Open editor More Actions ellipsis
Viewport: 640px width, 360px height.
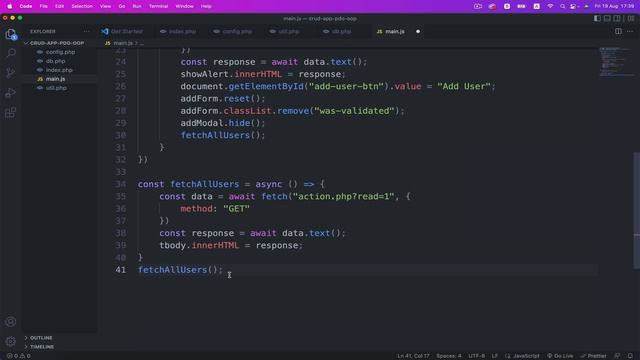coord(630,31)
